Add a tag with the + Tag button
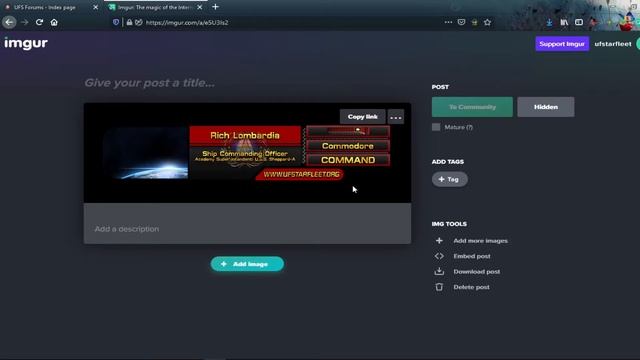The height and width of the screenshot is (360, 640). [x=449, y=179]
